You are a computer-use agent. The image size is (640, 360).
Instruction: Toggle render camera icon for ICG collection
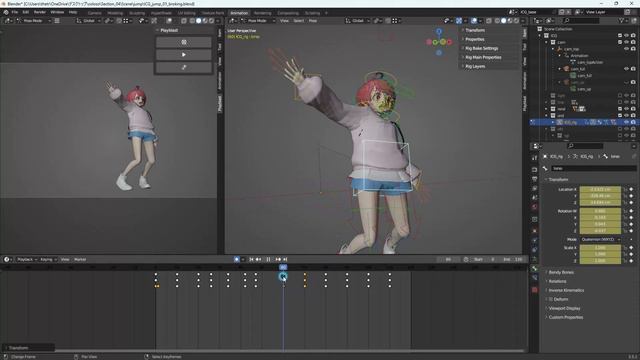tap(633, 36)
